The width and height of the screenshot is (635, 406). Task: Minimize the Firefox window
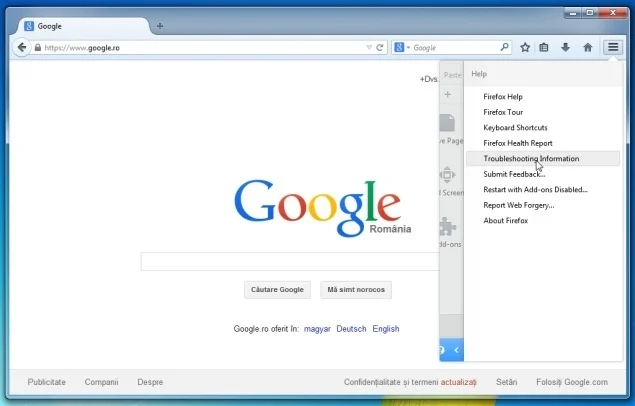click(573, 13)
